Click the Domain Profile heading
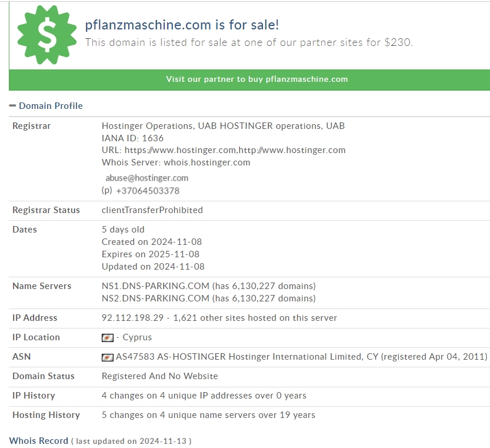Screen dimensions: 490x448 (51, 106)
